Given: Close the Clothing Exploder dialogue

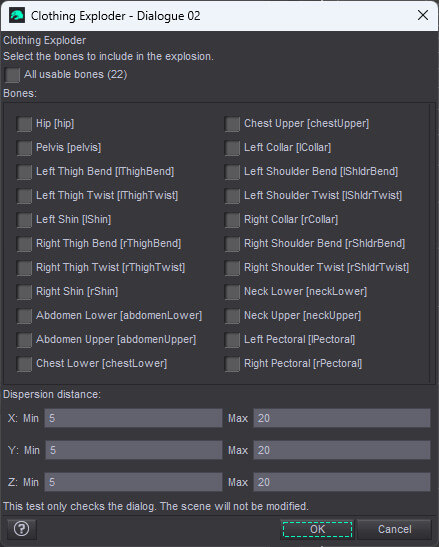Looking at the screenshot, I should (x=423, y=15).
